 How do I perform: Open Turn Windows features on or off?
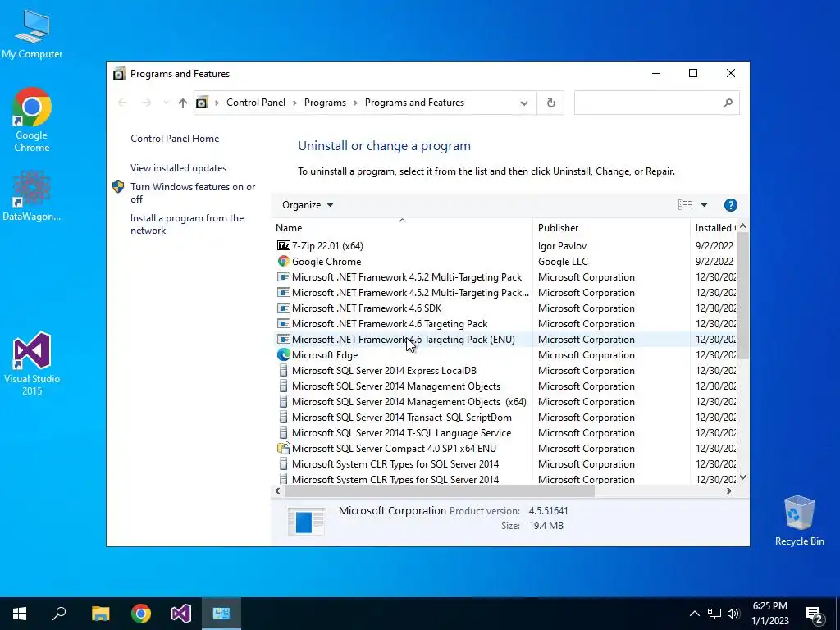[193, 193]
